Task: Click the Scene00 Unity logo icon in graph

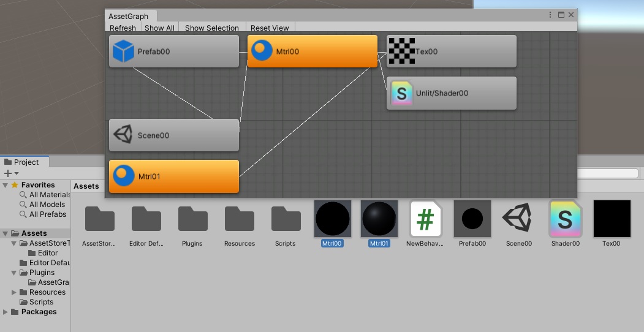Action: (123, 135)
